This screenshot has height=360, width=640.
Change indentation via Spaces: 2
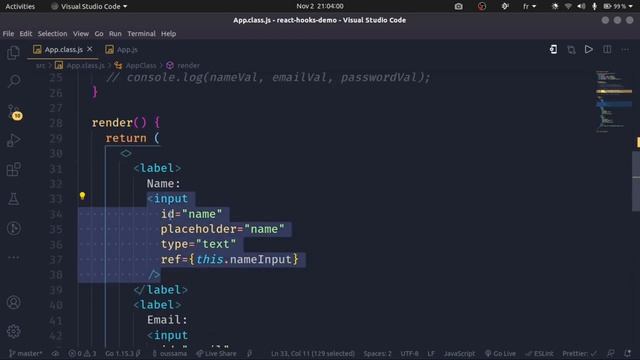377,353
